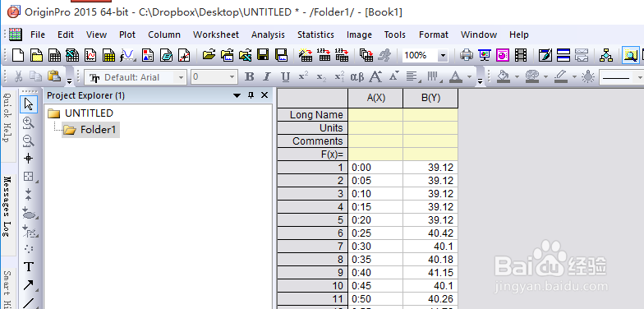Image resolution: width=644 pixels, height=309 pixels.
Task: Open the New Function plot icon
Action: coord(127,54)
